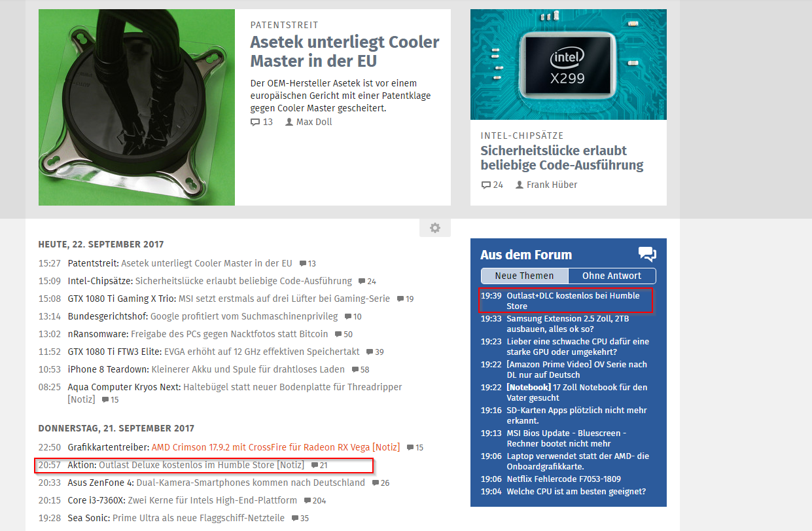Screen dimensions: 812x531
Task: Open comments icon on Intel chipset card
Action: tap(485, 185)
